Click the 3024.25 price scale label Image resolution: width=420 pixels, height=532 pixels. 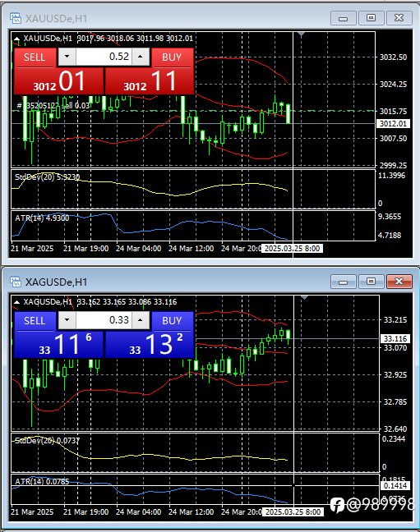pyautogui.click(x=393, y=84)
